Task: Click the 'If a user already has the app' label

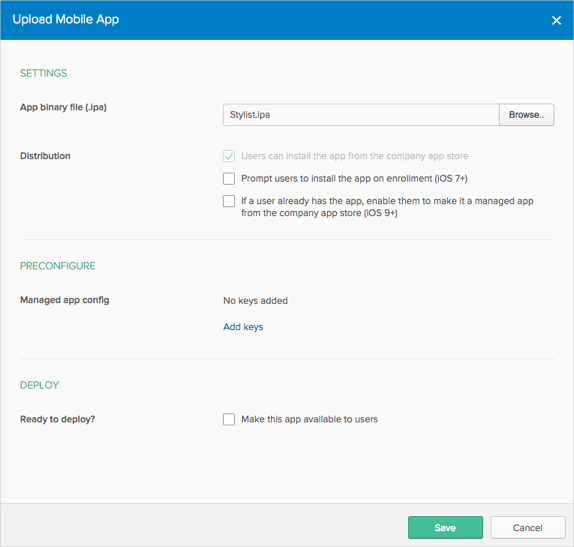Action: [387, 207]
